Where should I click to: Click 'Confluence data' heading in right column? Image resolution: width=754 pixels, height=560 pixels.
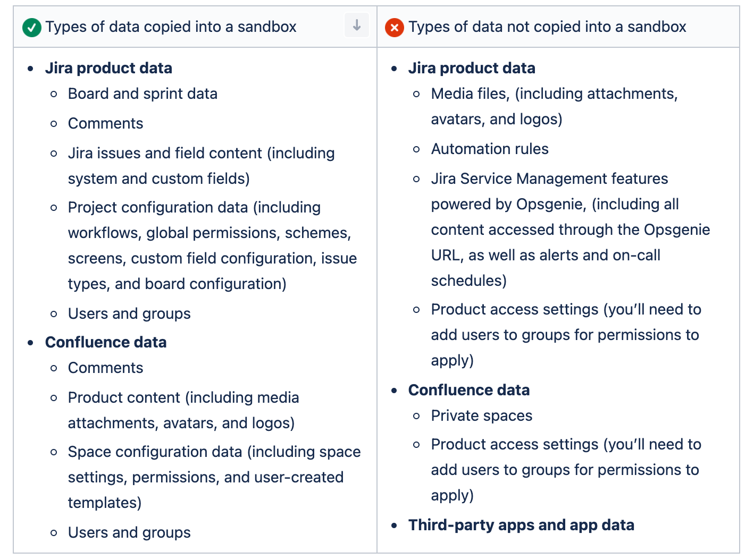coord(469,391)
